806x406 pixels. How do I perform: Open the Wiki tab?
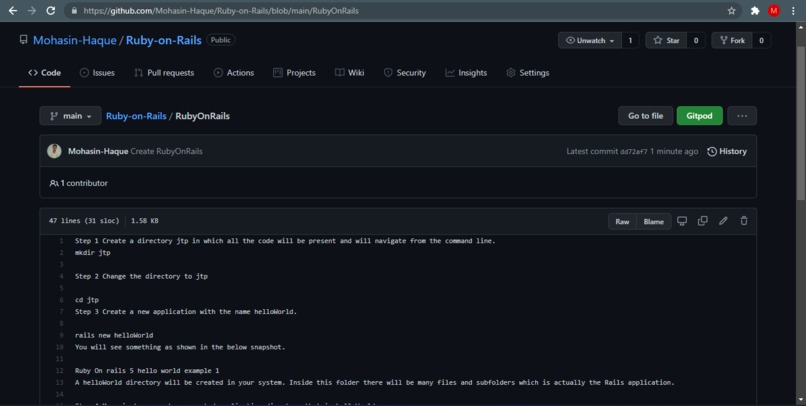click(350, 73)
